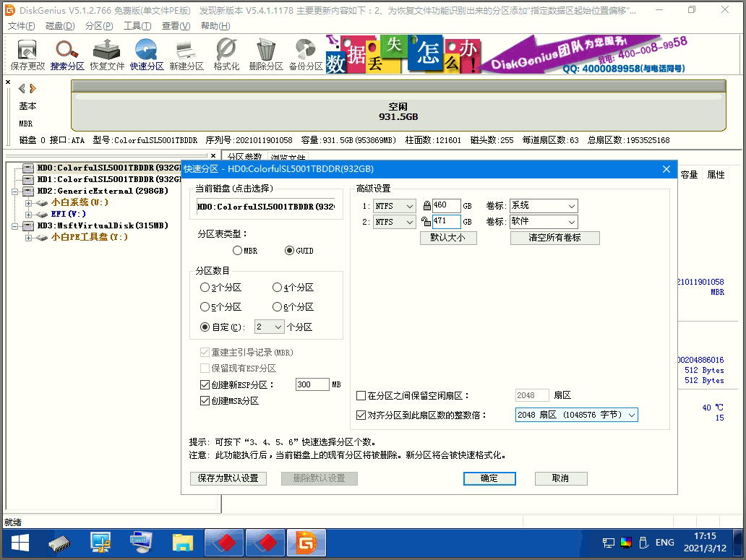746x560 pixels.
Task: Click the 搜索分区 (Search Partition) toolbar icon
Action: click(x=67, y=55)
